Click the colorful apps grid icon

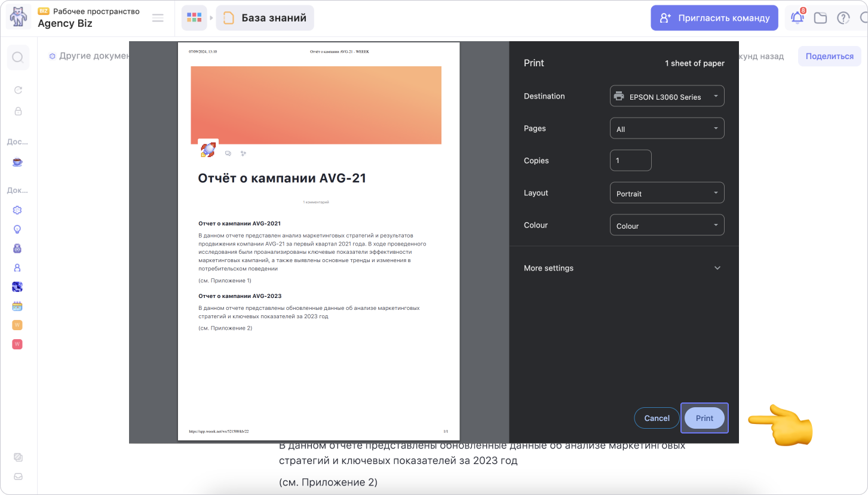[x=194, y=18]
